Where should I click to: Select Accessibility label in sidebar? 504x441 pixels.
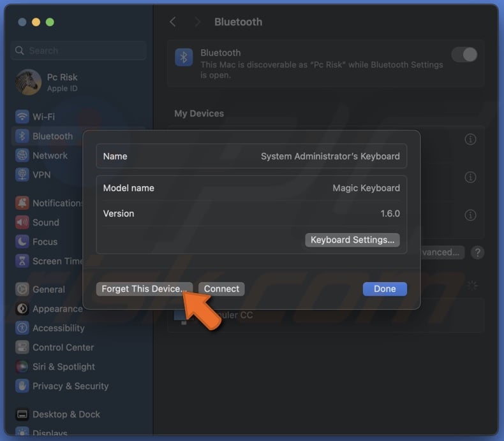tap(59, 328)
